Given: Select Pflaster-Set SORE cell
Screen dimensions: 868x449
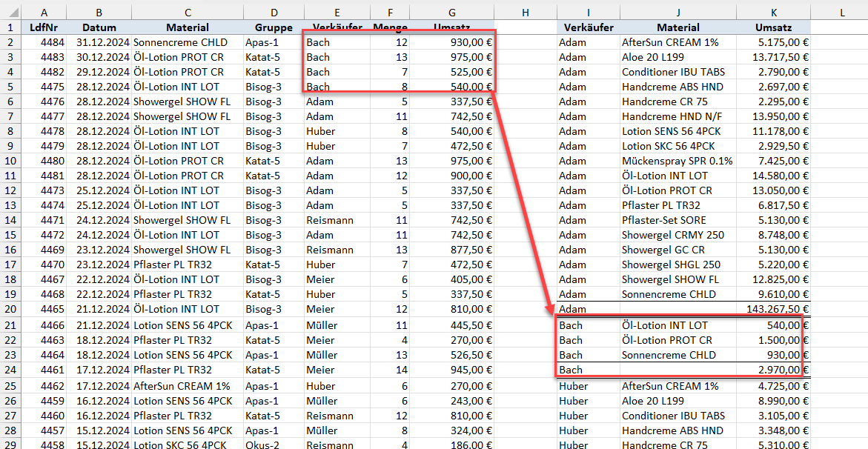Looking at the screenshot, I should [x=678, y=220].
